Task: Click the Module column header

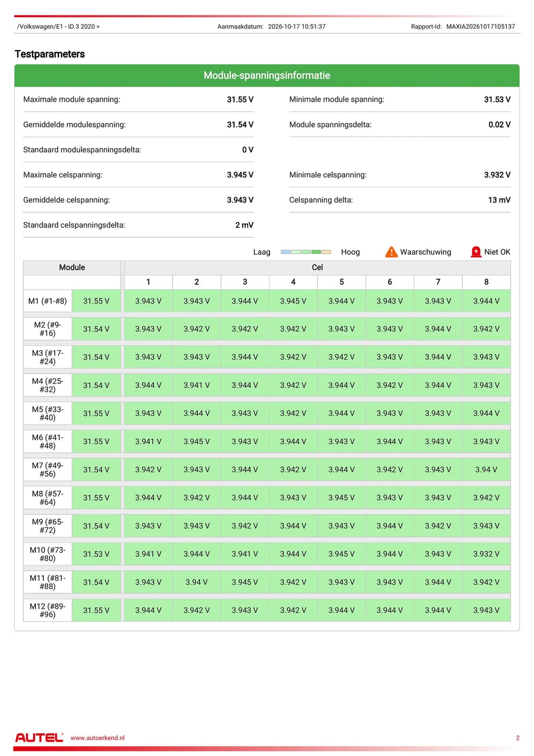Action: pos(72,267)
